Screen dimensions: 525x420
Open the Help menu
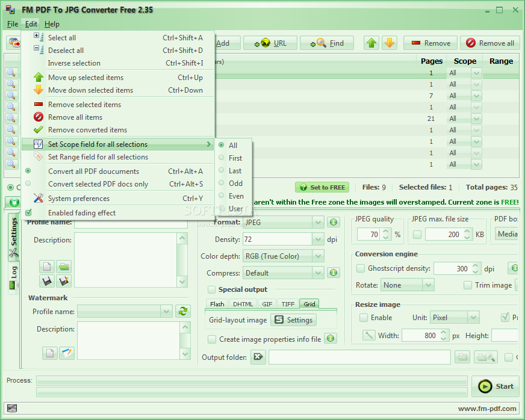coord(52,24)
